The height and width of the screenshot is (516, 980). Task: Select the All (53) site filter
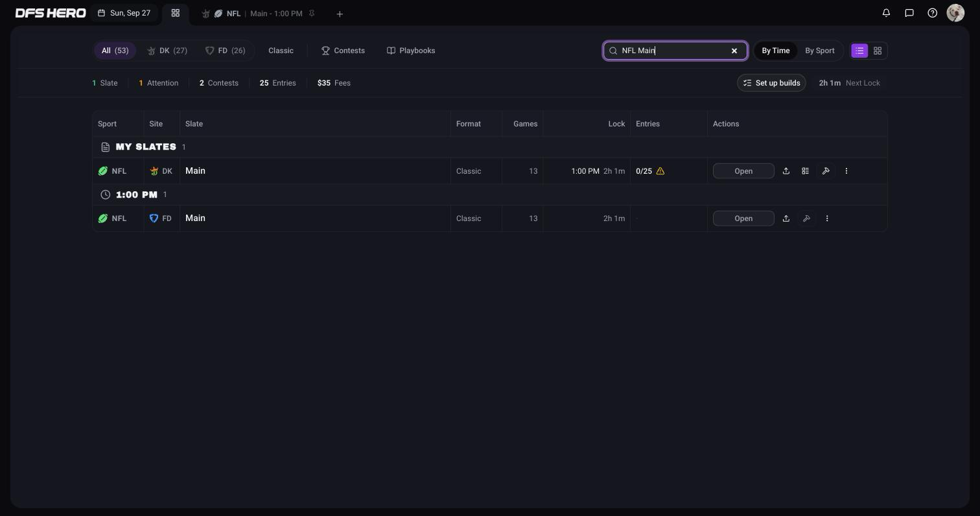pyautogui.click(x=115, y=51)
